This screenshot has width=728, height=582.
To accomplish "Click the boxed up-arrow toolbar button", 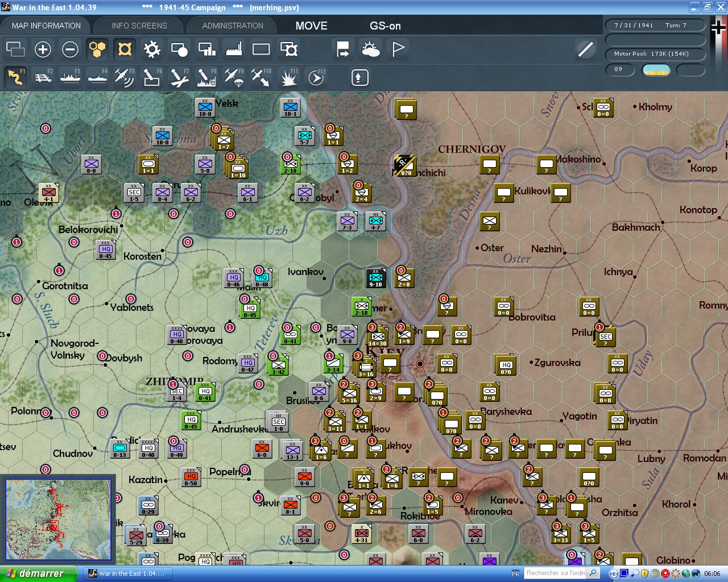I will click(359, 77).
